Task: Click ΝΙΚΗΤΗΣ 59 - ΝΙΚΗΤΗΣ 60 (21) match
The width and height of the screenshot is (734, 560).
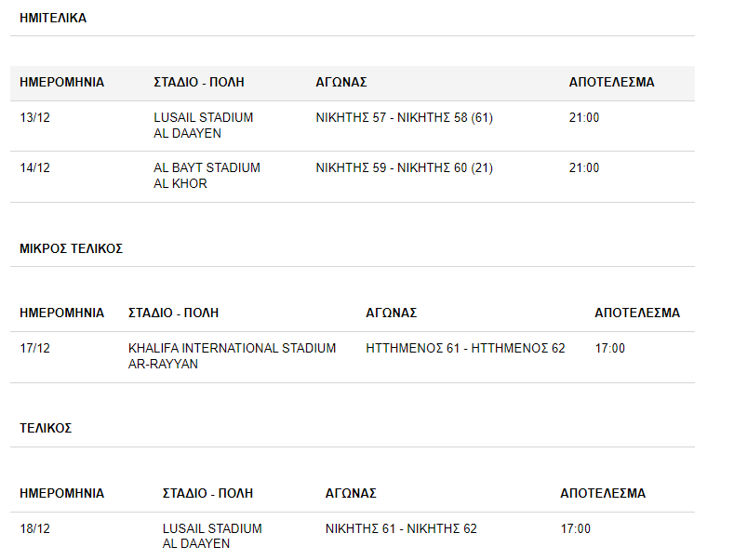Action: point(405,167)
